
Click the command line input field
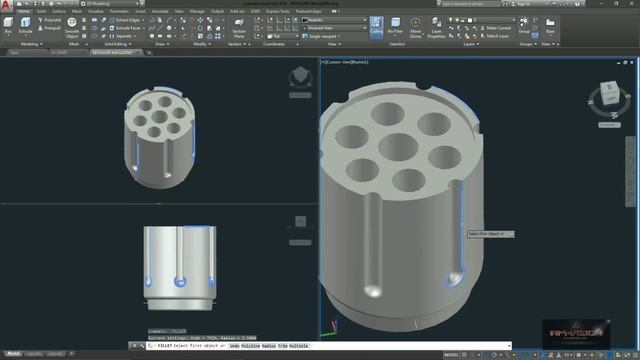coord(329,346)
